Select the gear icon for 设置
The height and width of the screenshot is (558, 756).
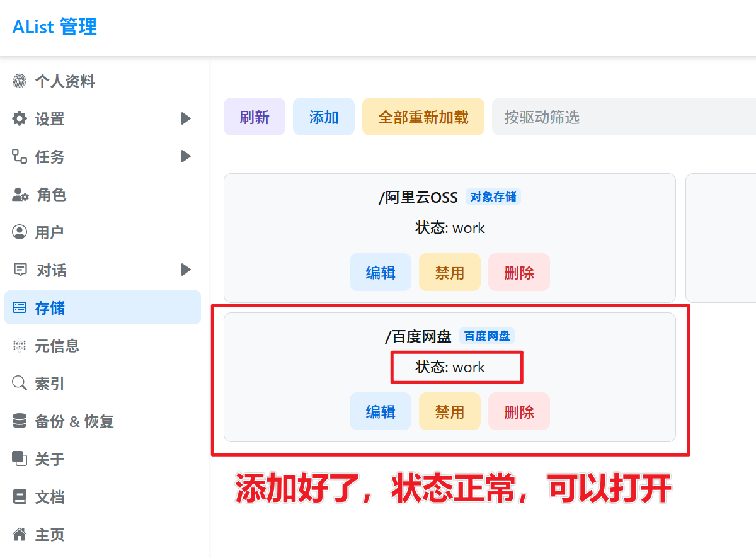(19, 118)
